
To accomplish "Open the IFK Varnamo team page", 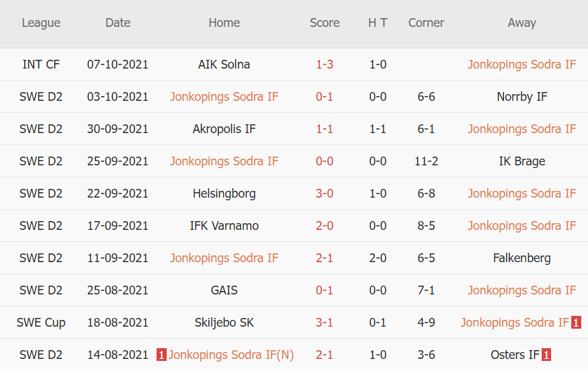I will [224, 226].
